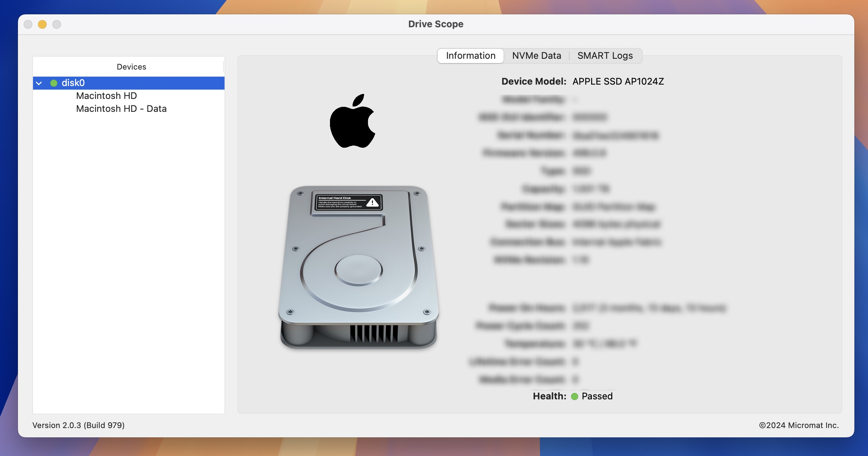The image size is (868, 456).
Task: Click the Apple logo image
Action: click(x=353, y=121)
